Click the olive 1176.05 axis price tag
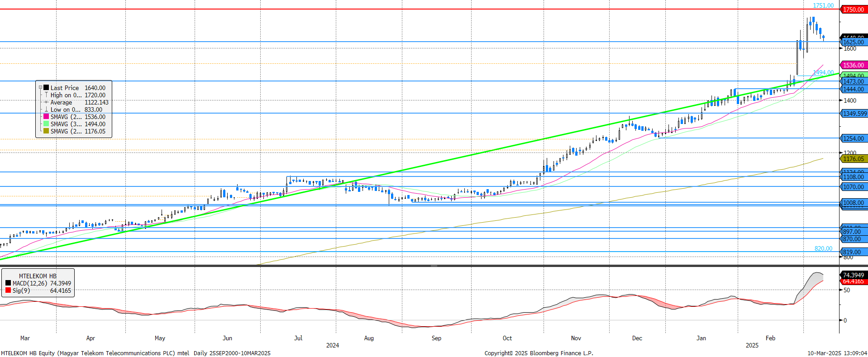This screenshot has height=357, width=868. click(x=854, y=159)
